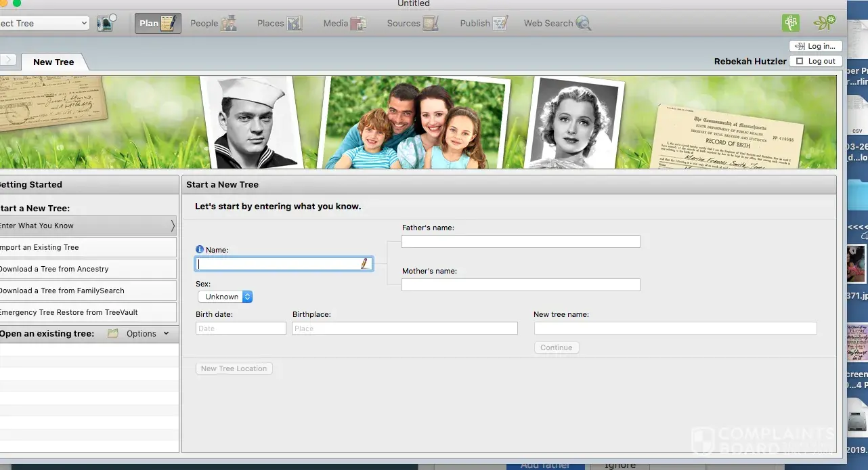Launch Web Search workspace

tap(557, 23)
